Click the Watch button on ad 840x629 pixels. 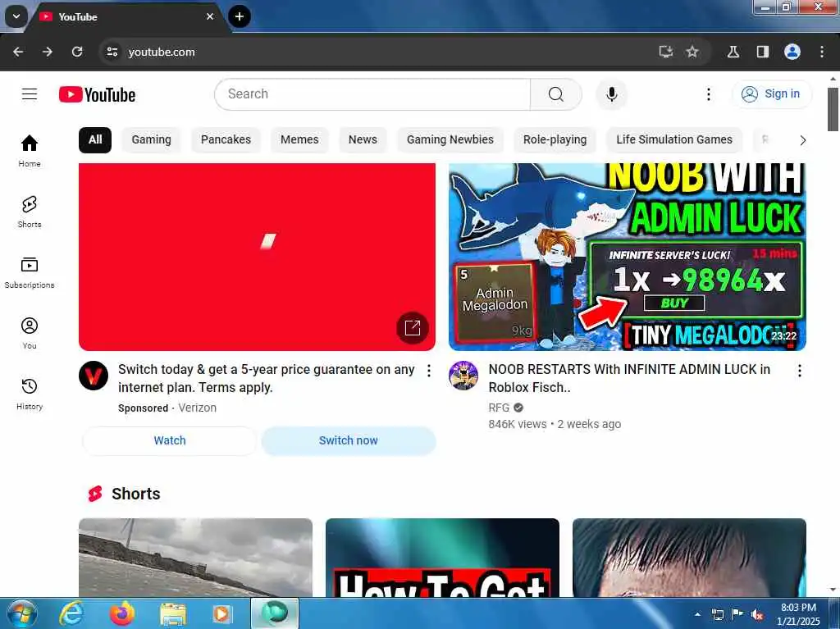170,440
